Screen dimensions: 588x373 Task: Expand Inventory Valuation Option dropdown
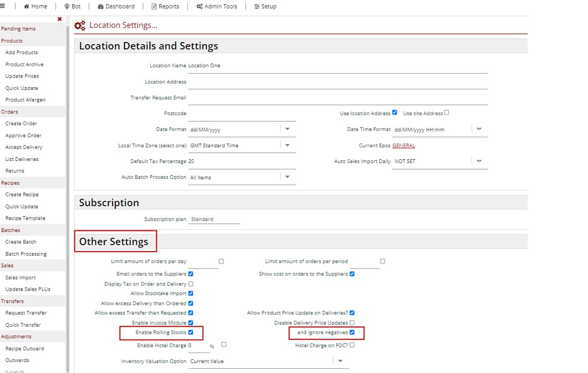coord(340,361)
